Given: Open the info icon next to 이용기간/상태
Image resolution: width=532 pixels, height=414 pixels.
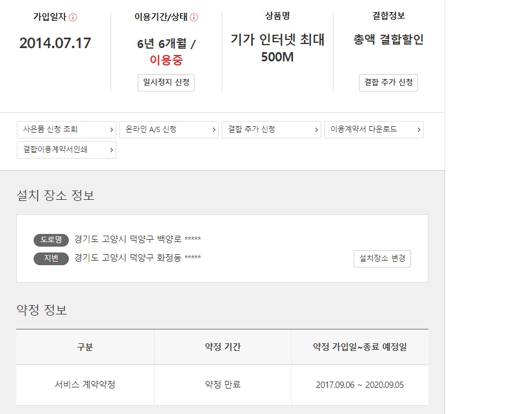Looking at the screenshot, I should click(194, 17).
